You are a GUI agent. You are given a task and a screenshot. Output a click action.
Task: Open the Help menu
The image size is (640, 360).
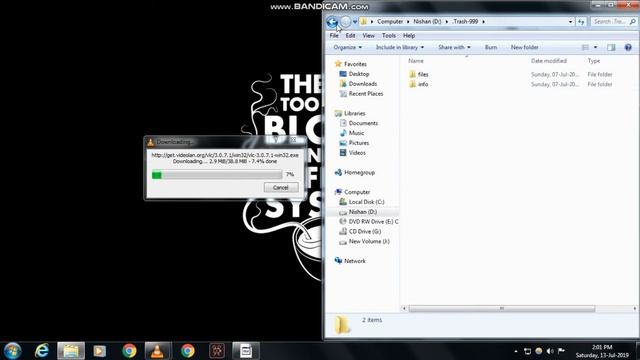pos(409,36)
